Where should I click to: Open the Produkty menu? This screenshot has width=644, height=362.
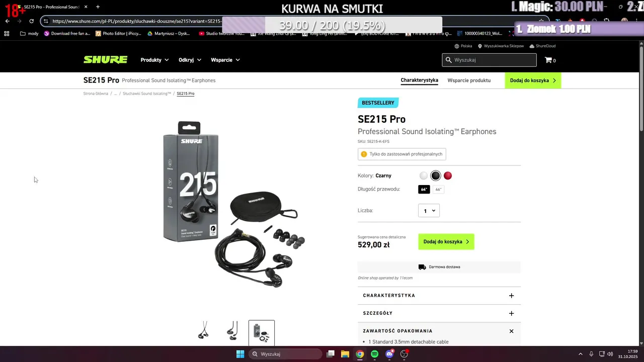[x=154, y=60]
